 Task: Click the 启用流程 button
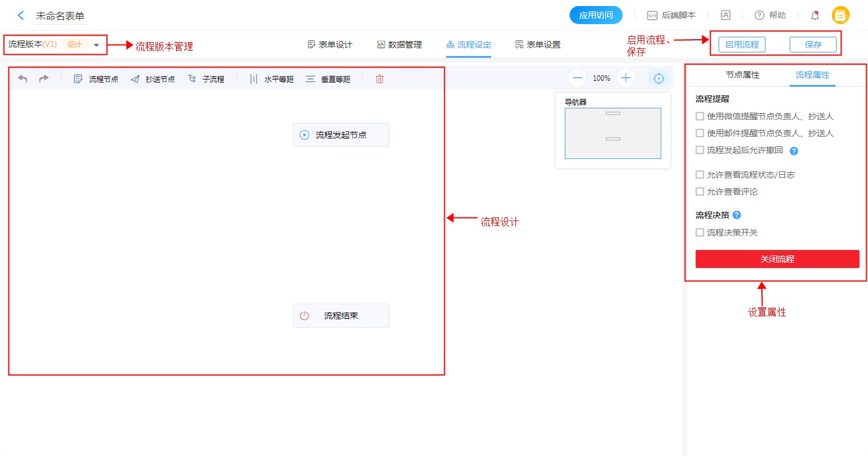click(x=741, y=45)
